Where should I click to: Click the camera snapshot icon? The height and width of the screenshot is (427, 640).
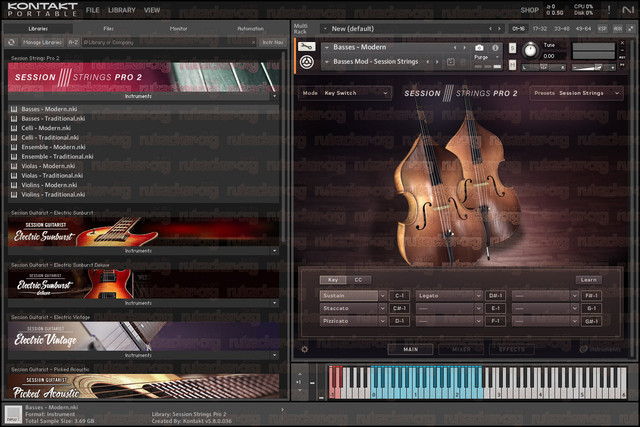point(479,48)
